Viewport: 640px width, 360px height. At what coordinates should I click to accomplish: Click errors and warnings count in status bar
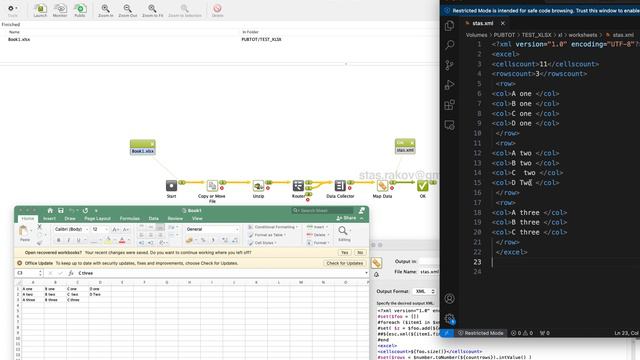[x=522, y=333]
